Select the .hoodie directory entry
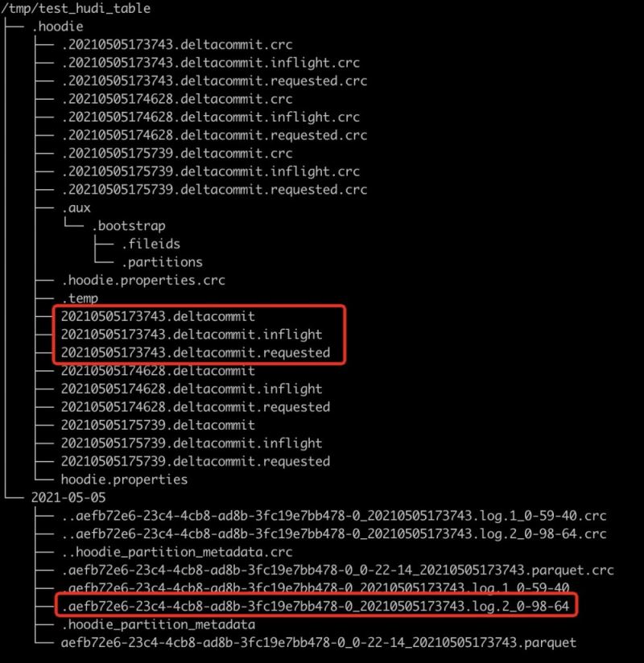This screenshot has width=644, height=663. click(57, 27)
